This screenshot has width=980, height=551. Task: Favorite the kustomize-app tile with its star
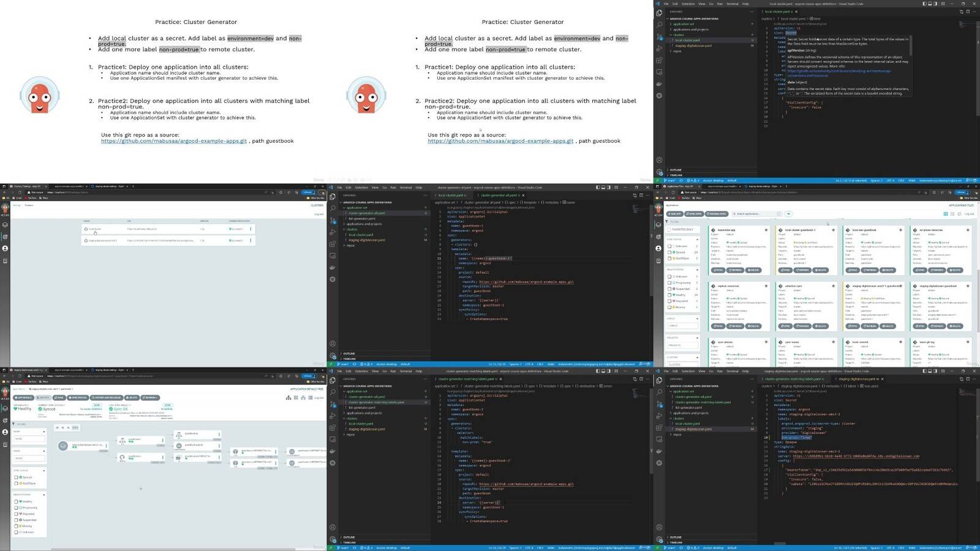pyautogui.click(x=766, y=230)
